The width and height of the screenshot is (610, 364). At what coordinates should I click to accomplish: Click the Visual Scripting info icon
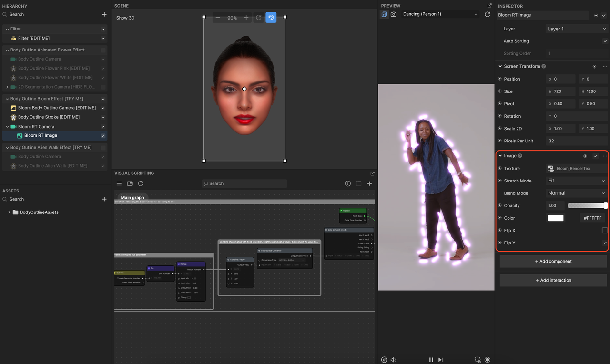click(347, 183)
